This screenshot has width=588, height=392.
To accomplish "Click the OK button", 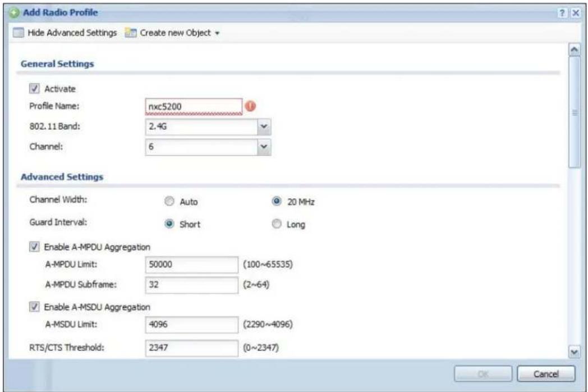I will 483,374.
